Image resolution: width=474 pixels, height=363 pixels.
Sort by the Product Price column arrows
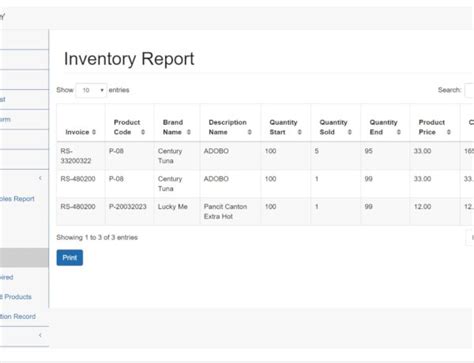coord(449,132)
